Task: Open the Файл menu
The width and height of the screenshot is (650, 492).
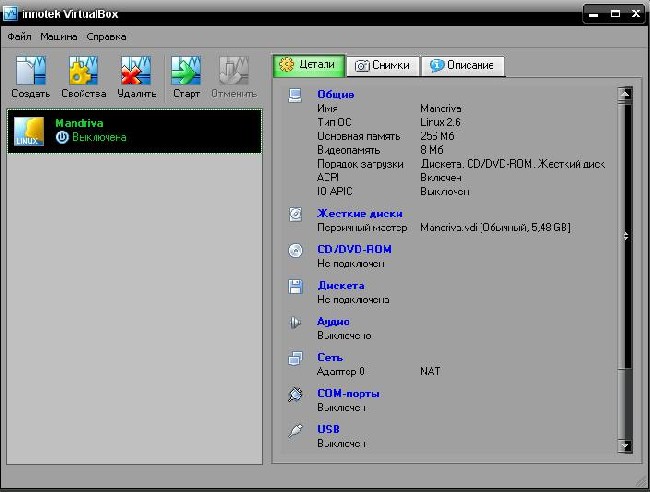Action: pyautogui.click(x=19, y=37)
